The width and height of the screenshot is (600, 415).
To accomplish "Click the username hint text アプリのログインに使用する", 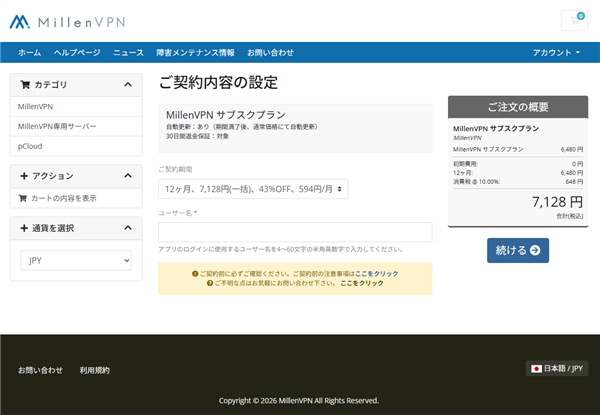I will click(x=281, y=249).
